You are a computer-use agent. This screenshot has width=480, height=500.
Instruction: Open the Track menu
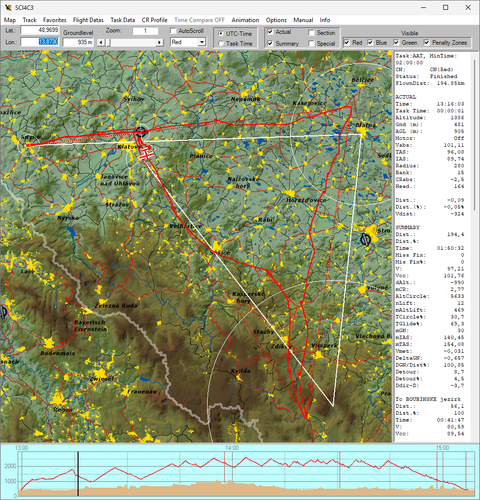point(29,20)
